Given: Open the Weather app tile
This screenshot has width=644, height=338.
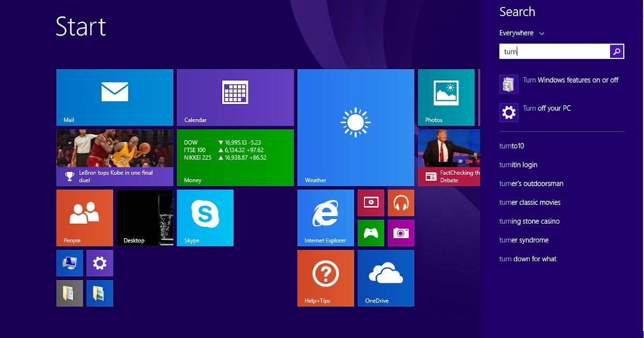Looking at the screenshot, I should (355, 127).
